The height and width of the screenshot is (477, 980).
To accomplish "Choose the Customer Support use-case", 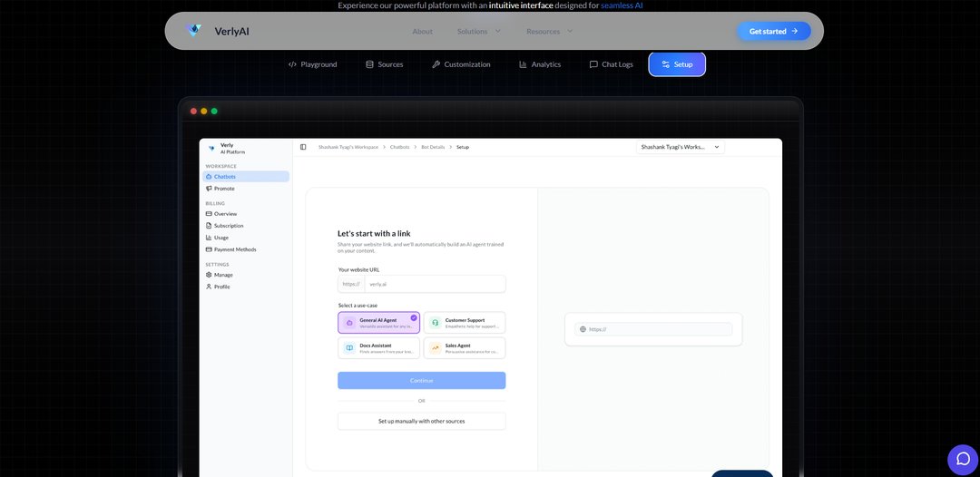I will coord(464,323).
